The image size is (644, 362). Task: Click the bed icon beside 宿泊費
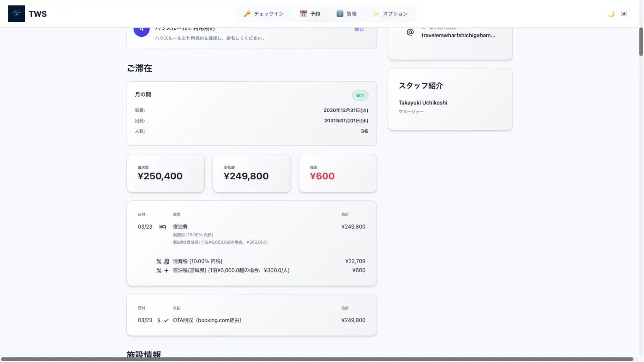(x=163, y=227)
